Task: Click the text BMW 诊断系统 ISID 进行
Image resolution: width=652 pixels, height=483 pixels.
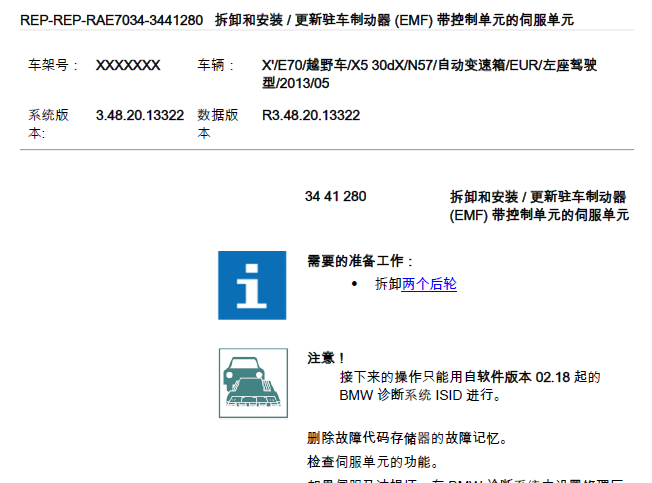Action: pos(420,394)
